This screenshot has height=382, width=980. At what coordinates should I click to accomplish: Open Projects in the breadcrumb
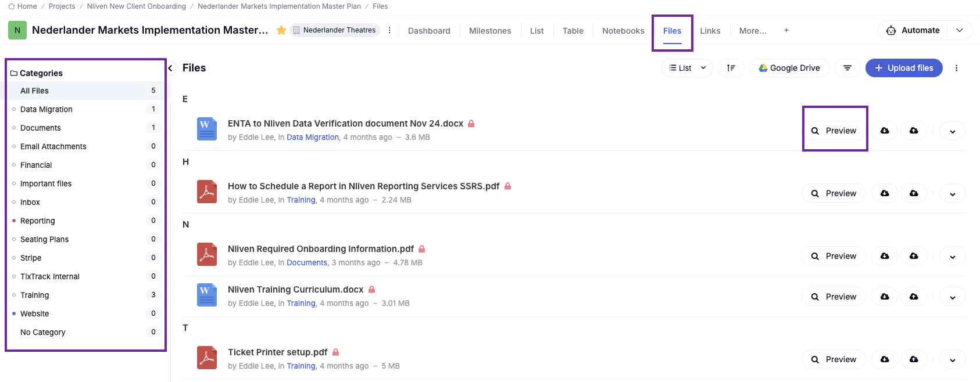[62, 6]
